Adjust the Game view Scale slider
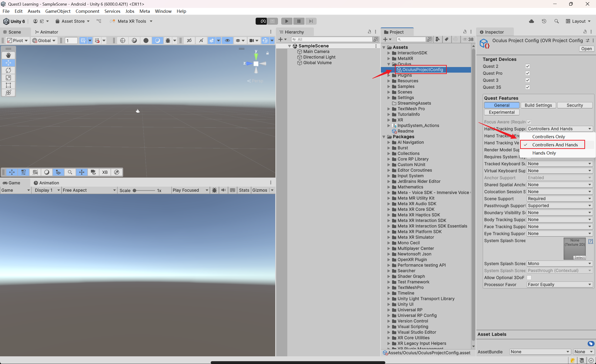 point(144,191)
